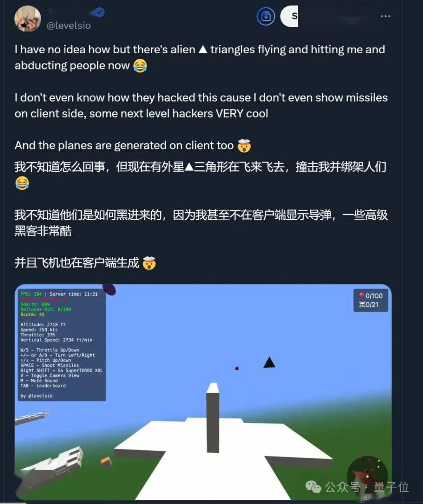Open the @levelsio handle link
This screenshot has width=423, height=504.
tap(69, 25)
